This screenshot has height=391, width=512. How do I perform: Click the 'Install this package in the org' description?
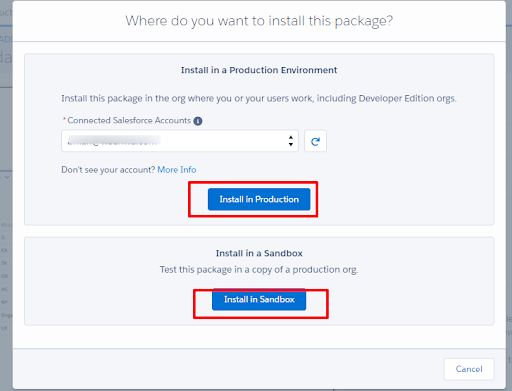tap(259, 98)
